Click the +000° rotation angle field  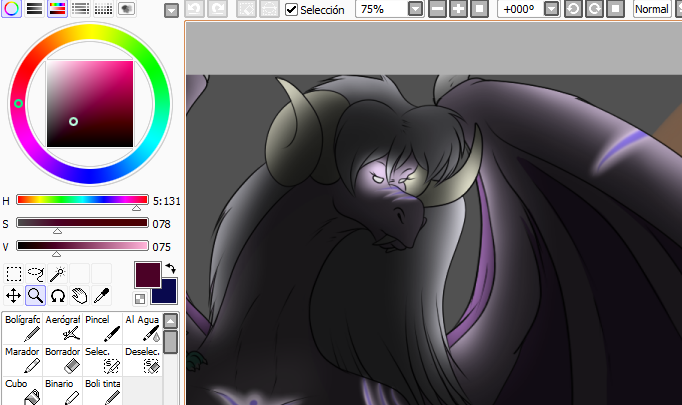520,9
